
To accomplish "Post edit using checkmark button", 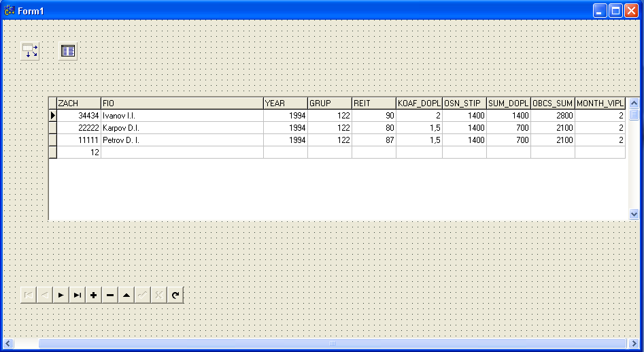I will click(143, 295).
